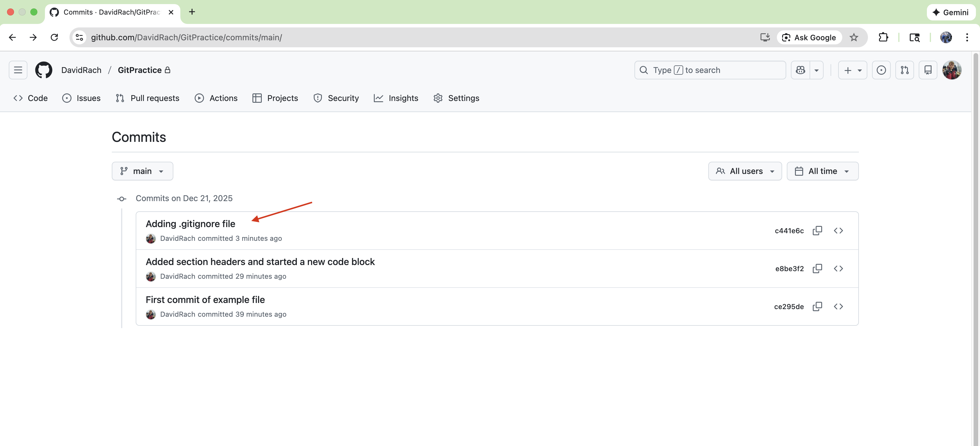Viewport: 980px width, 446px height.
Task: Open your issues icon in header
Action: pyautogui.click(x=881, y=70)
